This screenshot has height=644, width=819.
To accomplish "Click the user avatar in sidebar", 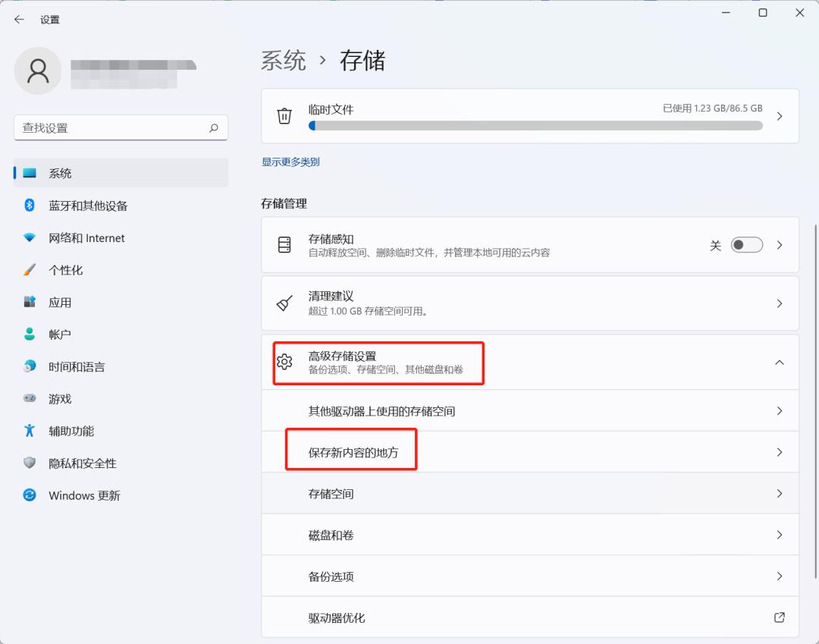I will click(x=38, y=70).
